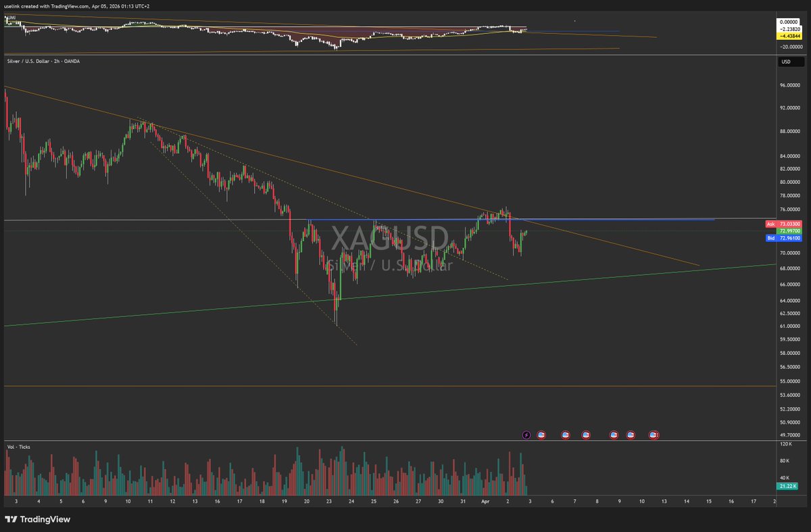811x532 pixels.
Task: Click the -20.00000 indicator scale label
Action: click(x=790, y=47)
